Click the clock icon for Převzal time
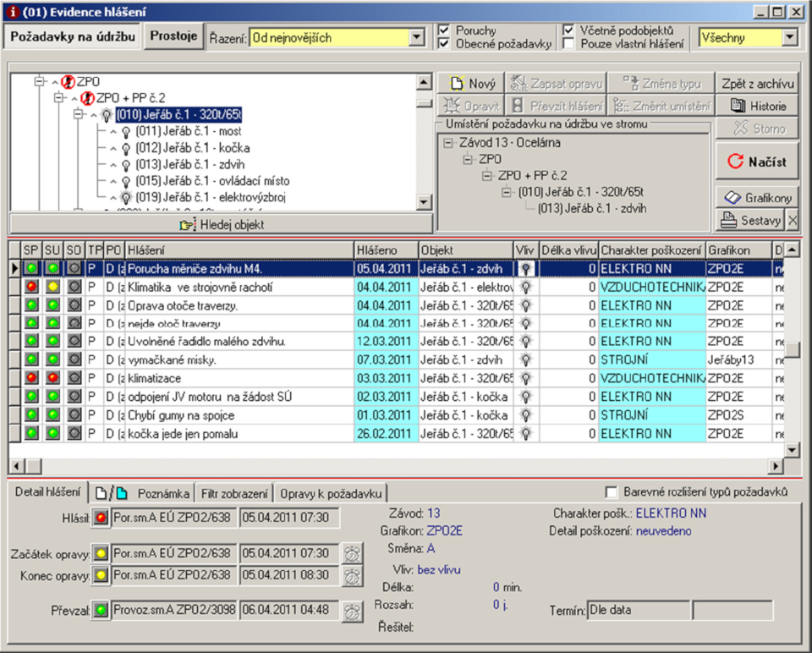Image resolution: width=812 pixels, height=653 pixels. 353,612
